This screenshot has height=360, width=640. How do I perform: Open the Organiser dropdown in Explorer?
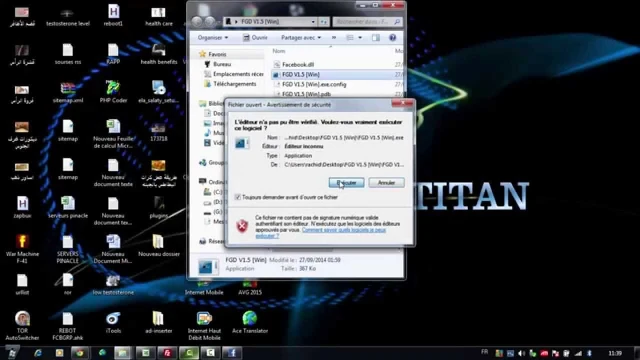(213, 38)
